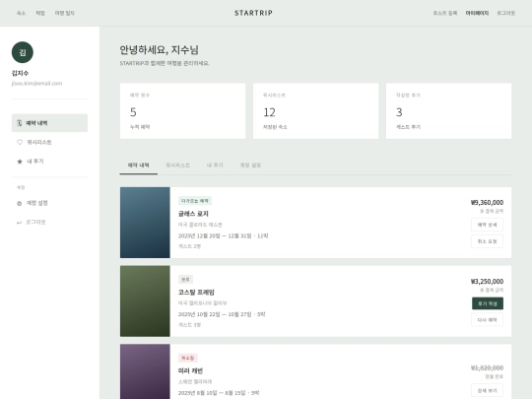Click the account settings gear icon
Screen dimensions: 532x399
tap(20, 203)
